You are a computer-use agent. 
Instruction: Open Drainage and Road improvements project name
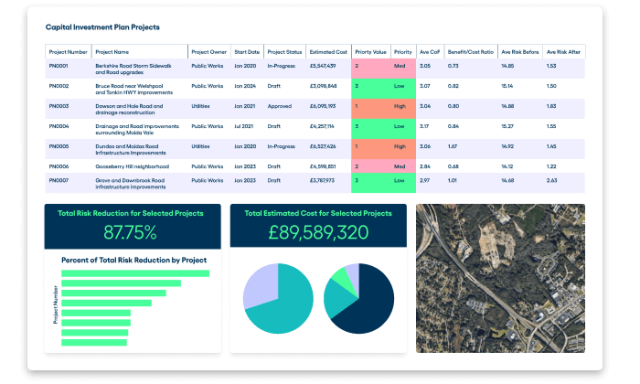pyautogui.click(x=137, y=129)
